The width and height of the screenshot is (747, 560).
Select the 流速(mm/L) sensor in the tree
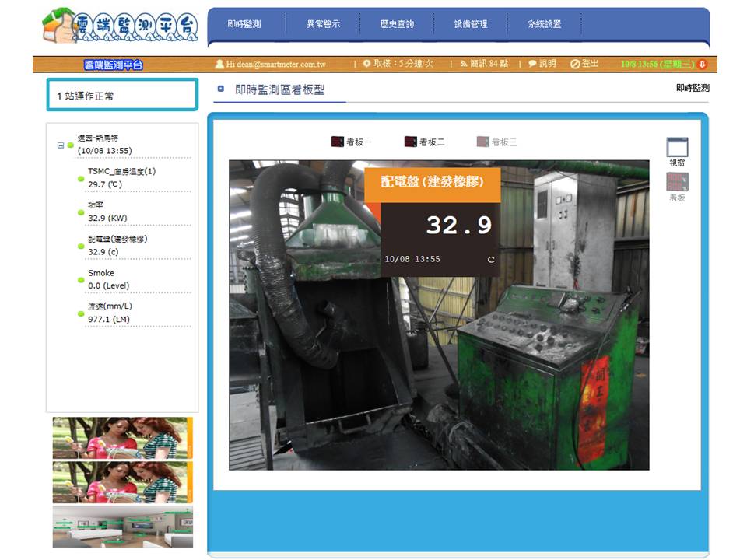[110, 306]
